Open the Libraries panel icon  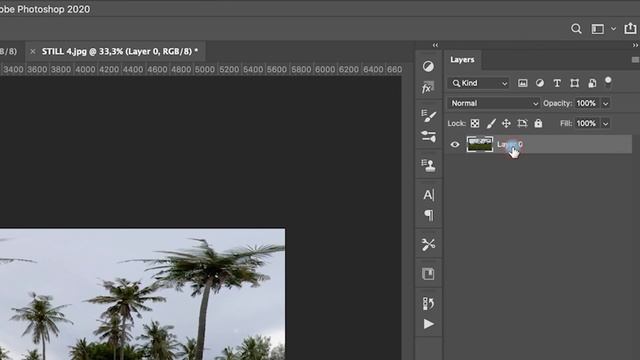428,274
